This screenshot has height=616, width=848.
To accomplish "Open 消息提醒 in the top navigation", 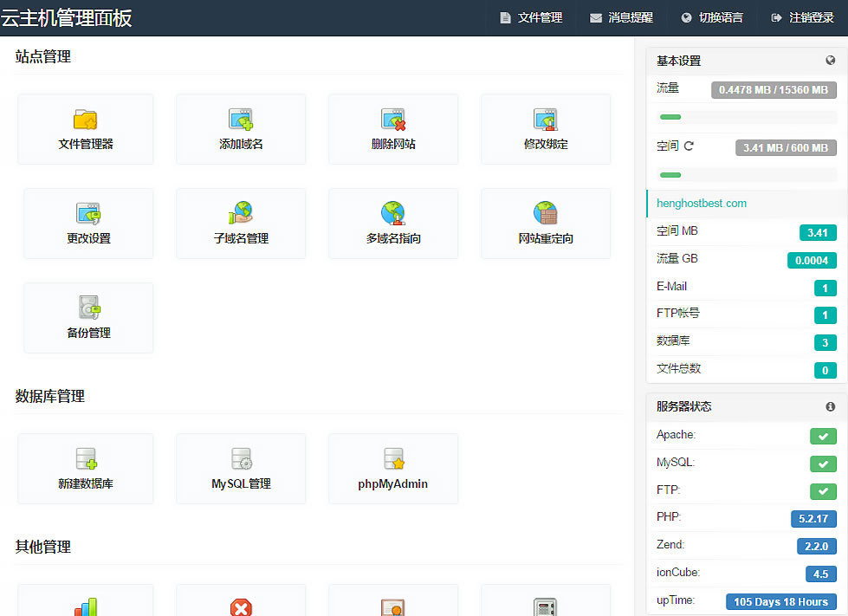I will pos(621,18).
